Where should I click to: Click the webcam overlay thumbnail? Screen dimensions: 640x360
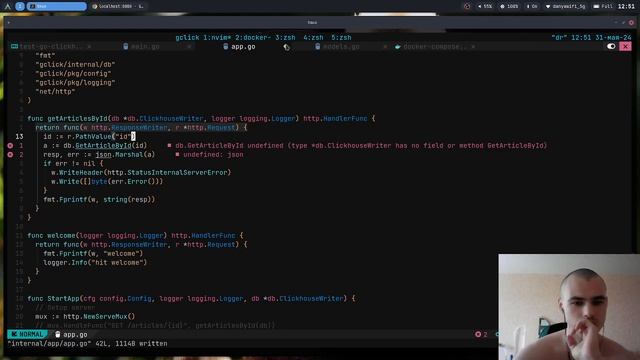[569, 307]
